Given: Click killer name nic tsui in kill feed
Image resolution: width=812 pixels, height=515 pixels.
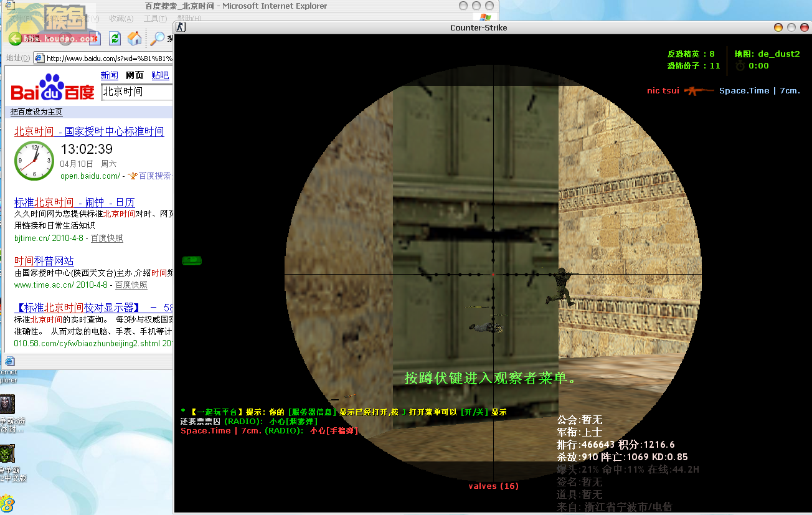Looking at the screenshot, I should (663, 91).
